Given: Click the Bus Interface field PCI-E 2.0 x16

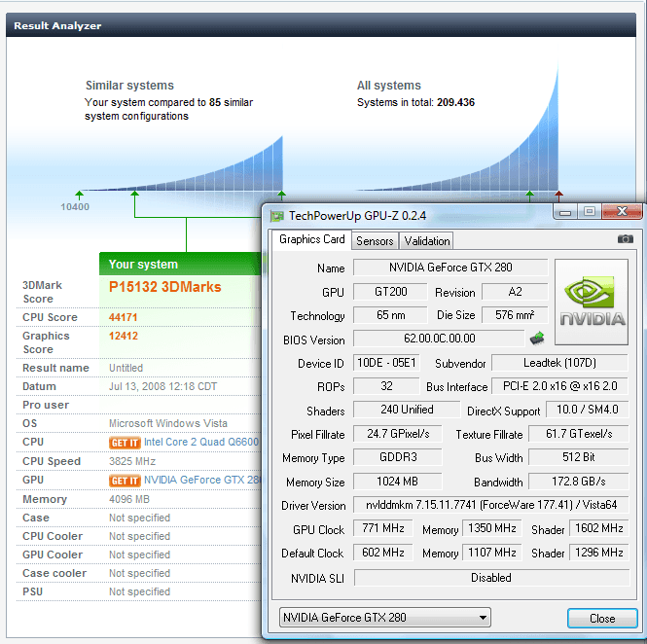Looking at the screenshot, I should click(x=559, y=386).
